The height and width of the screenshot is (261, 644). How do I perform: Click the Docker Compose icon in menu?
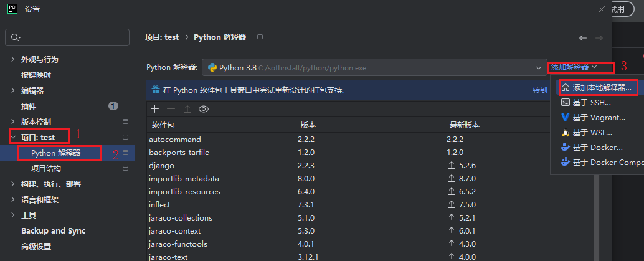566,162
